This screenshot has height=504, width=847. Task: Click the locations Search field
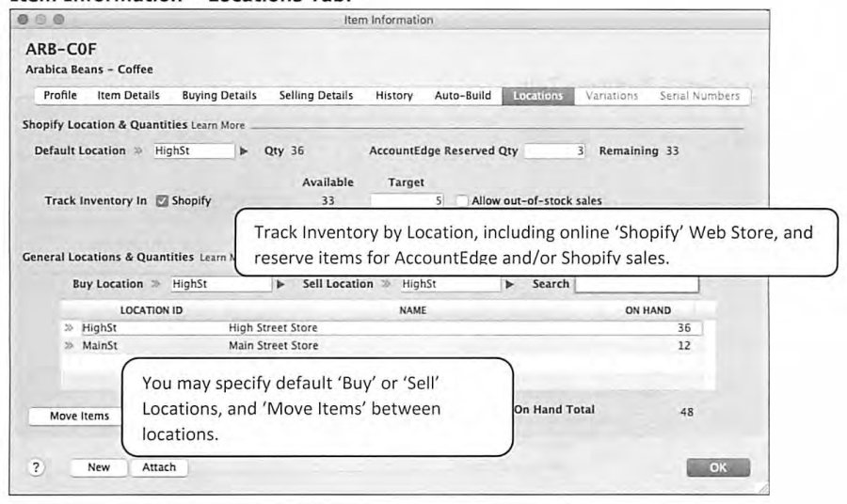pos(637,284)
